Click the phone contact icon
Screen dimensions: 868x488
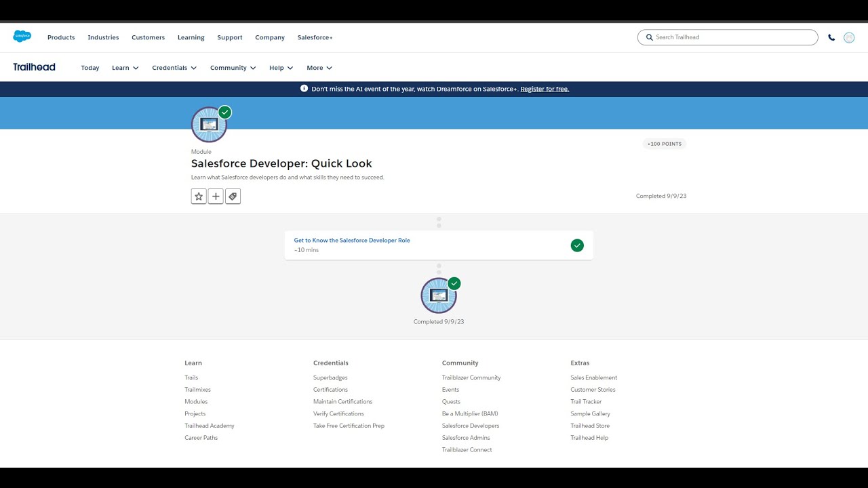click(831, 37)
